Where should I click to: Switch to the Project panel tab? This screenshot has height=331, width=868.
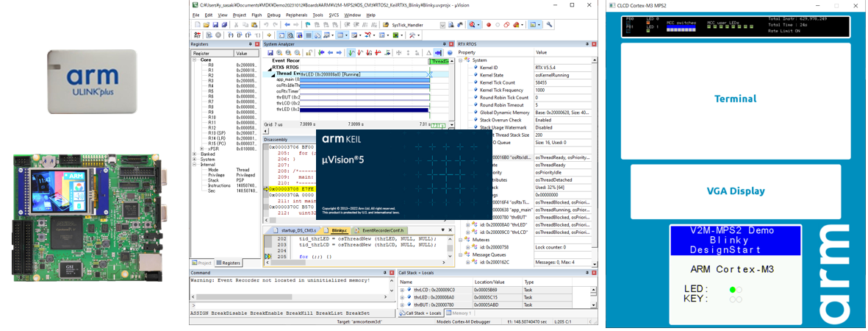[203, 263]
